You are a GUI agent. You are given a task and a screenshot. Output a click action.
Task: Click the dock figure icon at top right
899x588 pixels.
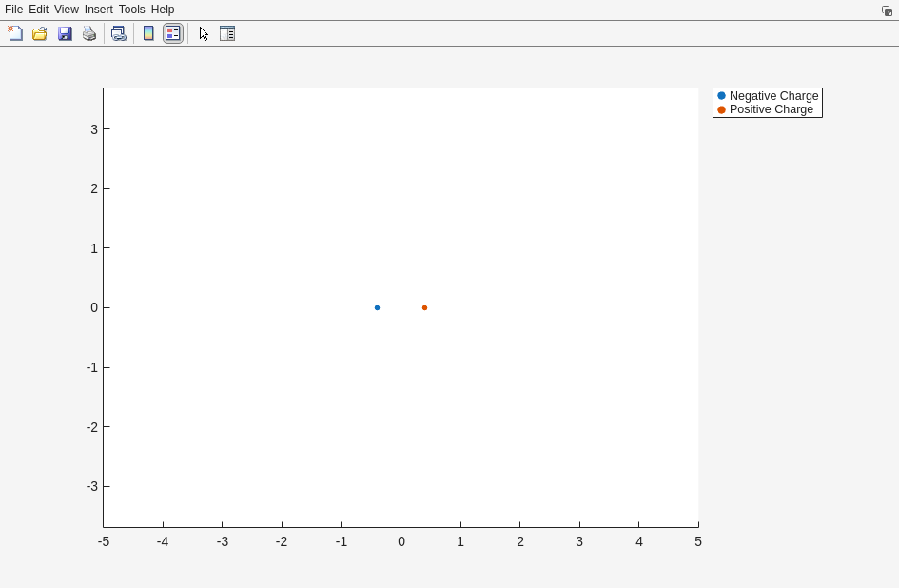(x=887, y=10)
